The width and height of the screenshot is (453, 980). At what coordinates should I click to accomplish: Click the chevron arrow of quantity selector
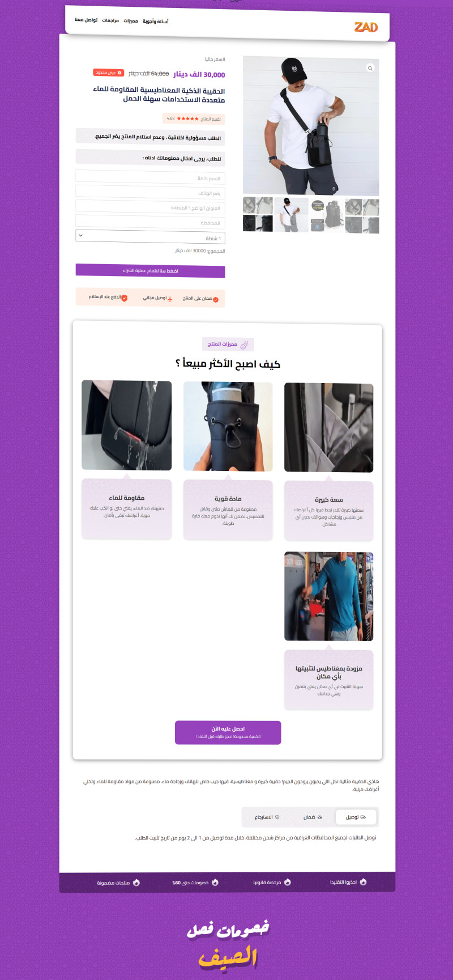point(80,235)
